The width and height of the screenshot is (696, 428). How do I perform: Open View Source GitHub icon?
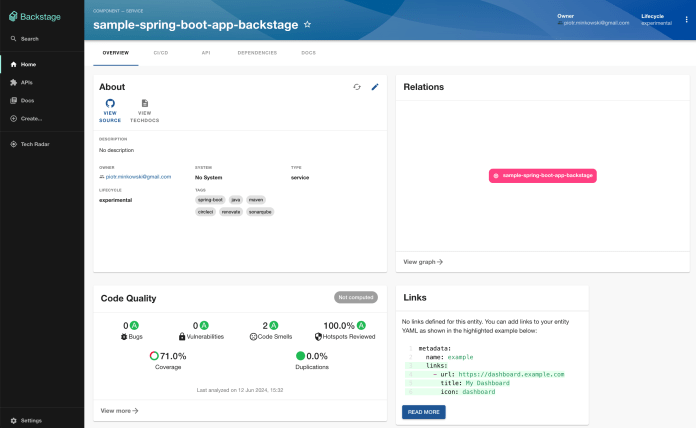[x=110, y=103]
